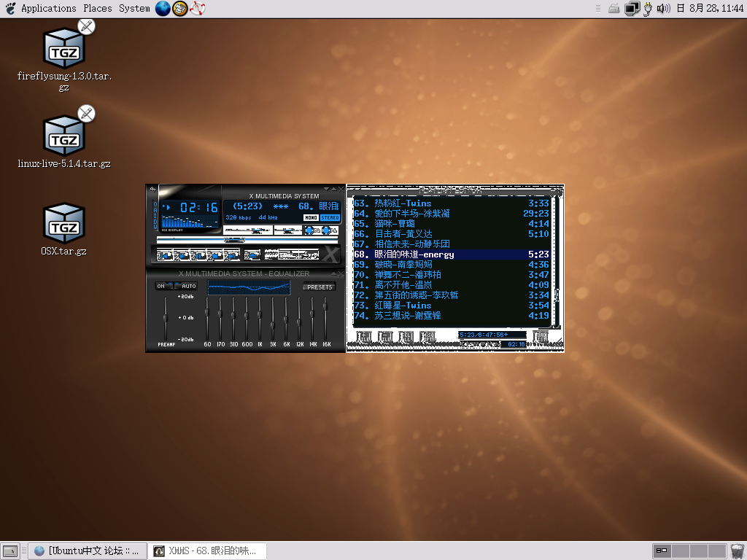Image resolution: width=747 pixels, height=560 pixels.
Task: Select playlist track 69 破晓-南拳妈妈
Action: [x=452, y=264]
